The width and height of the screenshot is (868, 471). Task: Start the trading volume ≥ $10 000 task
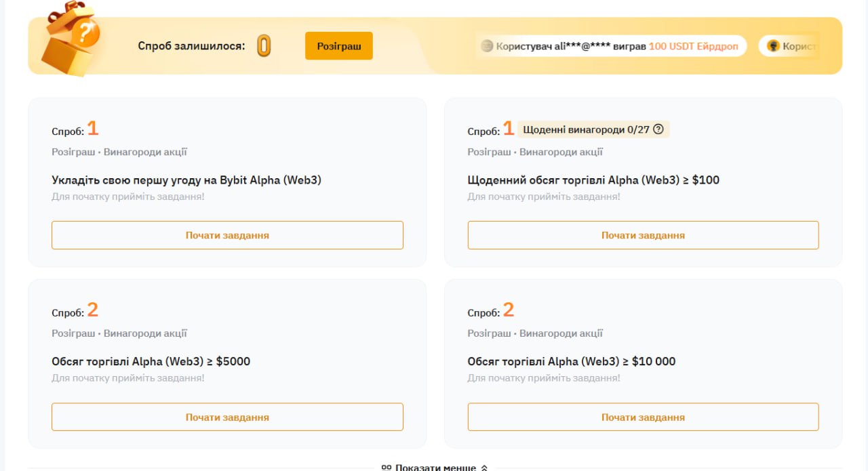643,417
